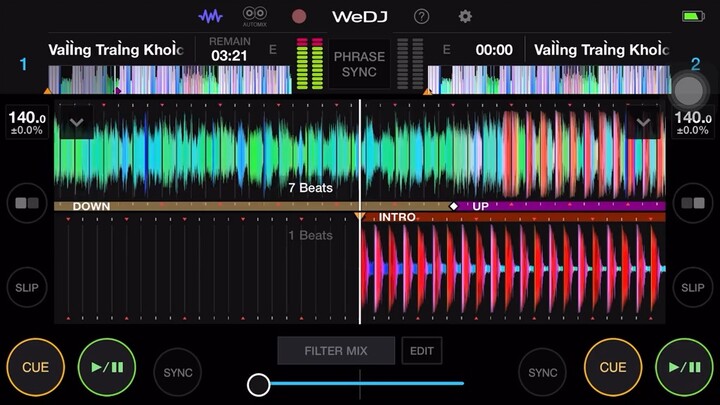The height and width of the screenshot is (405, 720).
Task: Click the orange triangle cue marker at INTRO
Action: point(360,216)
